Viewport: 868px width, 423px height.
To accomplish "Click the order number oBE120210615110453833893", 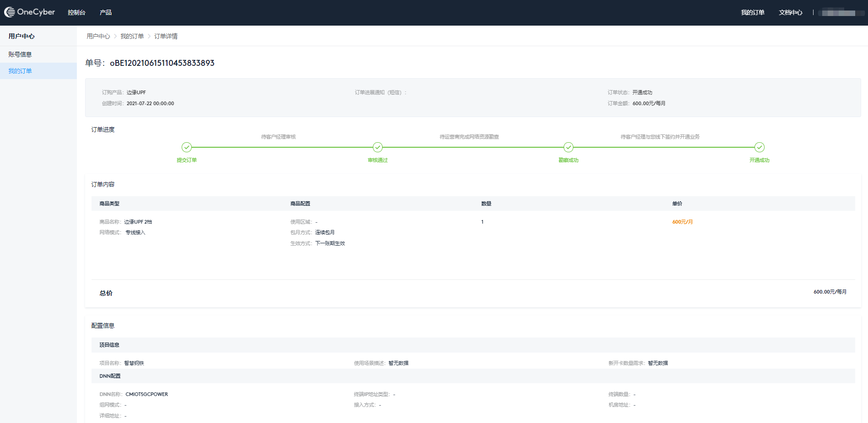I will [x=162, y=63].
